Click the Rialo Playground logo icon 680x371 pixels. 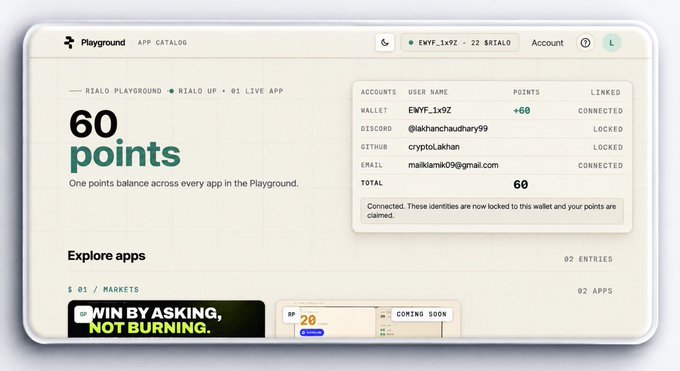pyautogui.click(x=69, y=43)
